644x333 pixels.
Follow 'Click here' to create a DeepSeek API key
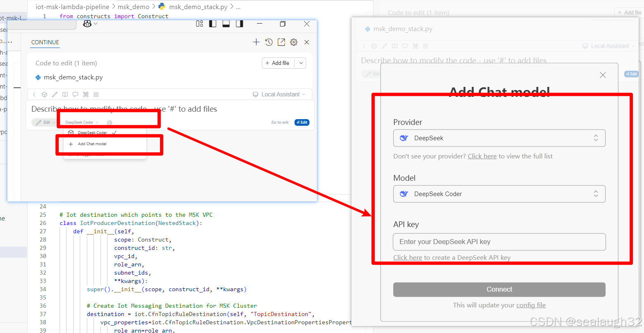[407, 258]
